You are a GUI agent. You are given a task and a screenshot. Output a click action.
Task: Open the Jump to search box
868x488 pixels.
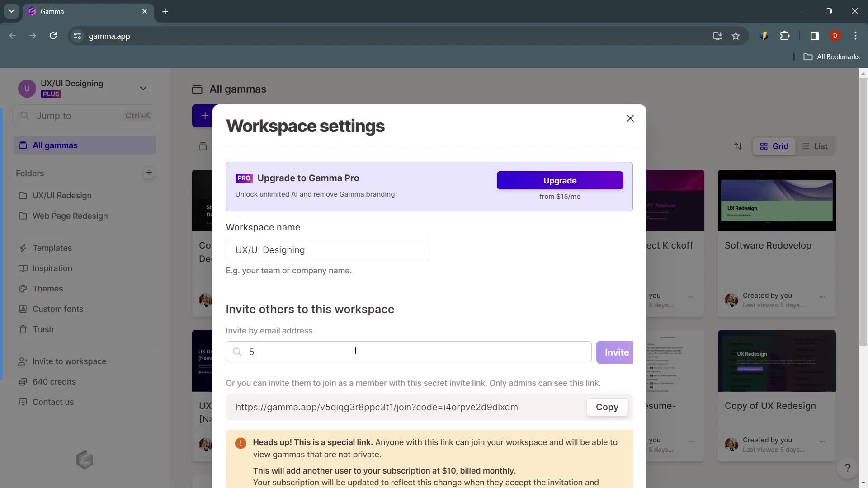85,116
